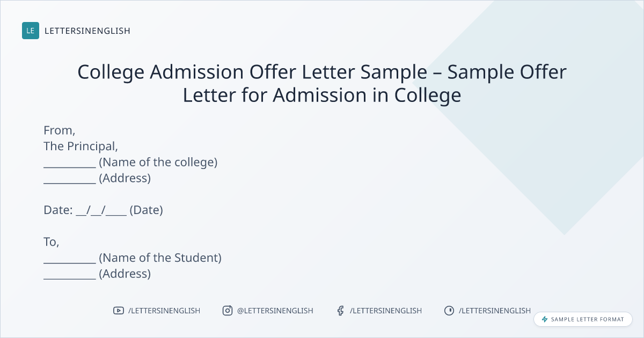Screen dimensions: 644x338
Task: Click the address blank under the student name
Action: click(70, 275)
